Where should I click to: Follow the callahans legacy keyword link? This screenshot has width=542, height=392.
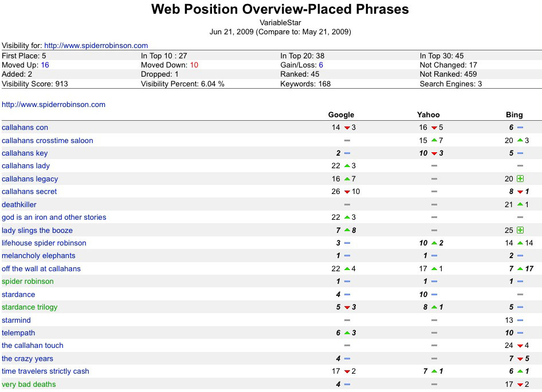pyautogui.click(x=30, y=179)
